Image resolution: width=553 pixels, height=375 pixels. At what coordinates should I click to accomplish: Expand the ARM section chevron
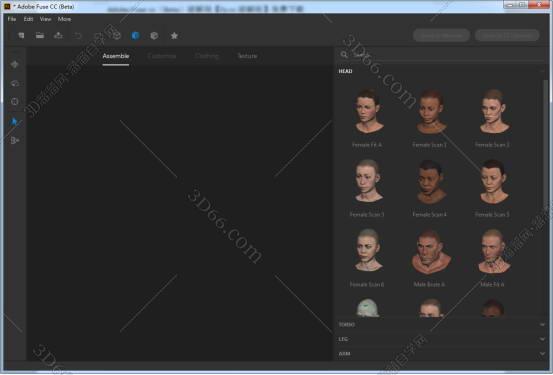click(x=542, y=353)
